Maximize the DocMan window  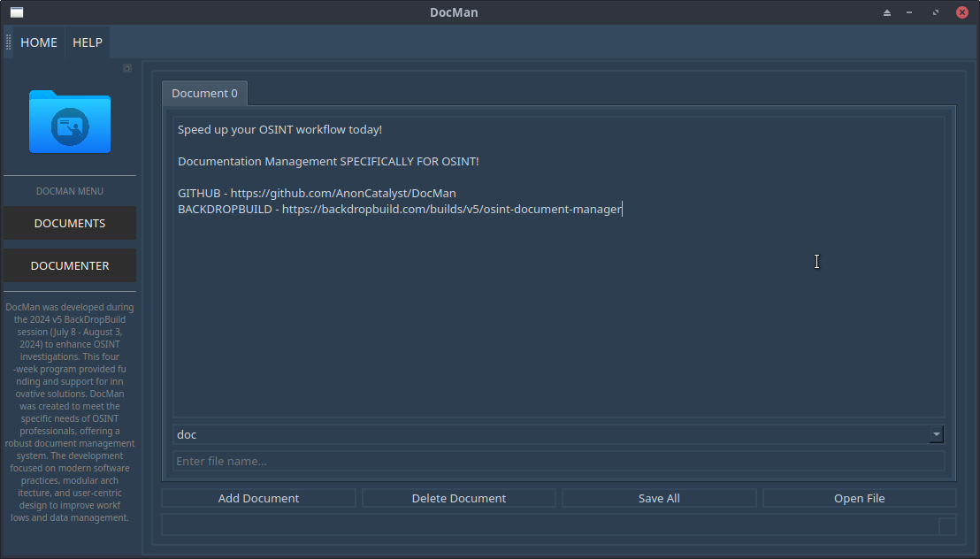tap(936, 12)
